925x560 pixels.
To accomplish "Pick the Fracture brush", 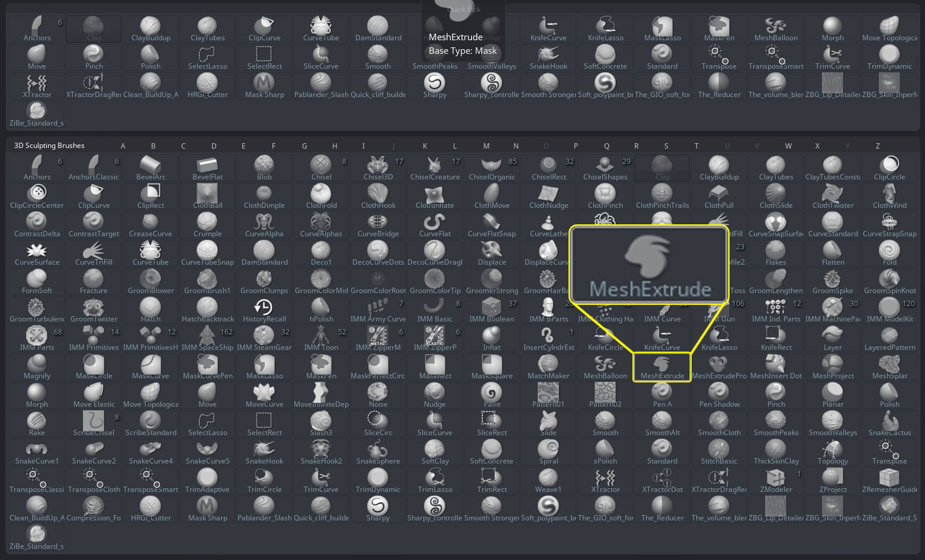I will pos(94,282).
